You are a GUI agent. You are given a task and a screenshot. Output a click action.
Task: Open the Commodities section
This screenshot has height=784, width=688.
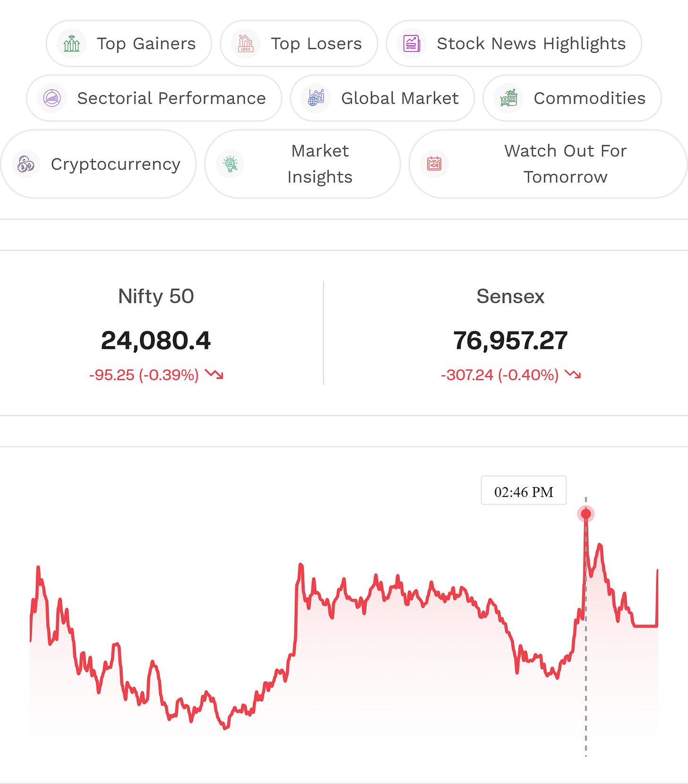click(x=572, y=98)
